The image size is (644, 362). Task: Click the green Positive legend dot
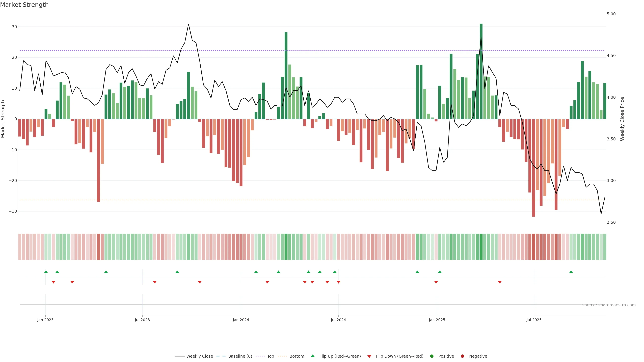click(432, 356)
